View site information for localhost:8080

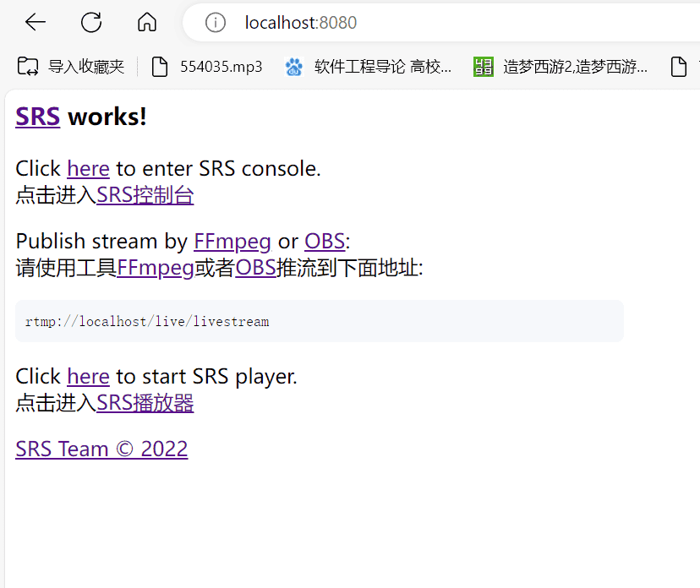click(x=215, y=23)
